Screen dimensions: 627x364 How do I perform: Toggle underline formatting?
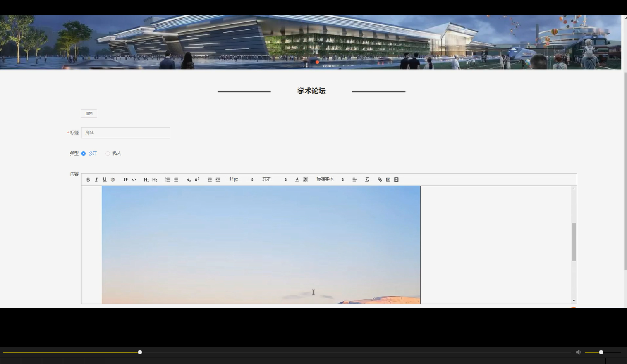[105, 179]
